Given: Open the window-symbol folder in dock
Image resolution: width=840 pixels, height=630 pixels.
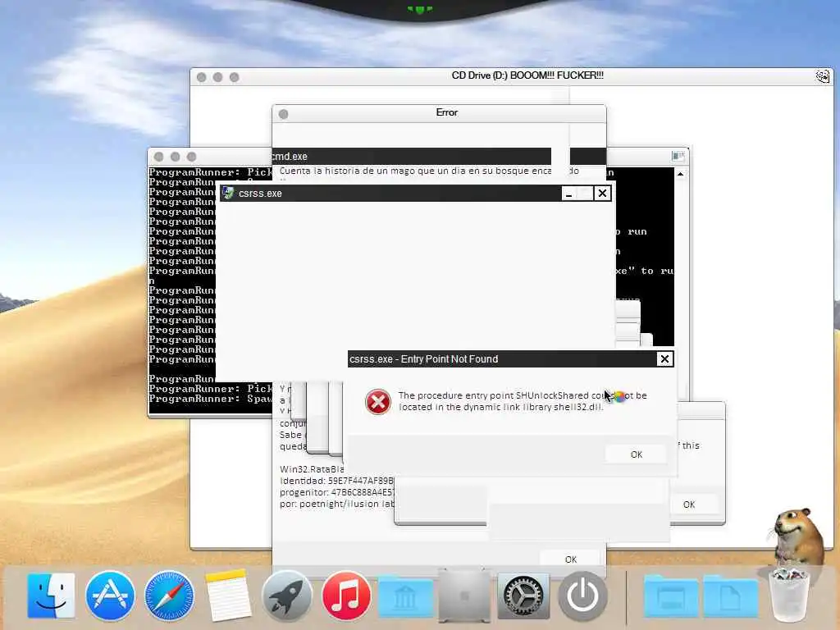Looking at the screenshot, I should (x=671, y=597).
